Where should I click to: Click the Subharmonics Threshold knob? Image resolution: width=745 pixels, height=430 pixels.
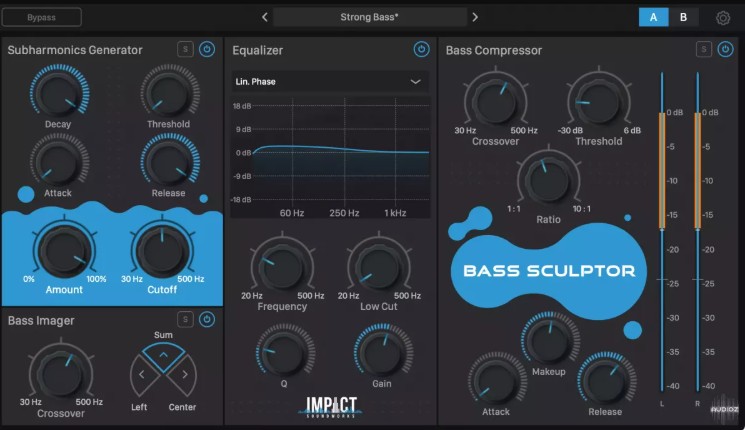tap(170, 92)
